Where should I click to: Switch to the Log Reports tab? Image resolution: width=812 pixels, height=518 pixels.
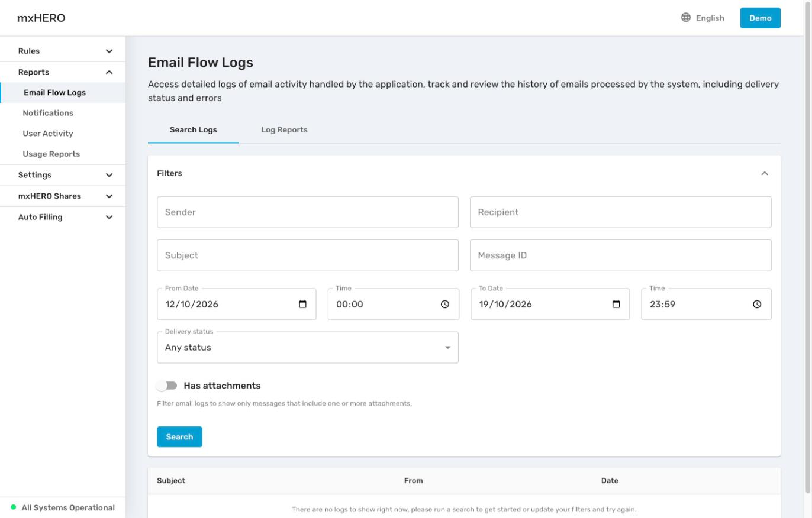coord(284,130)
